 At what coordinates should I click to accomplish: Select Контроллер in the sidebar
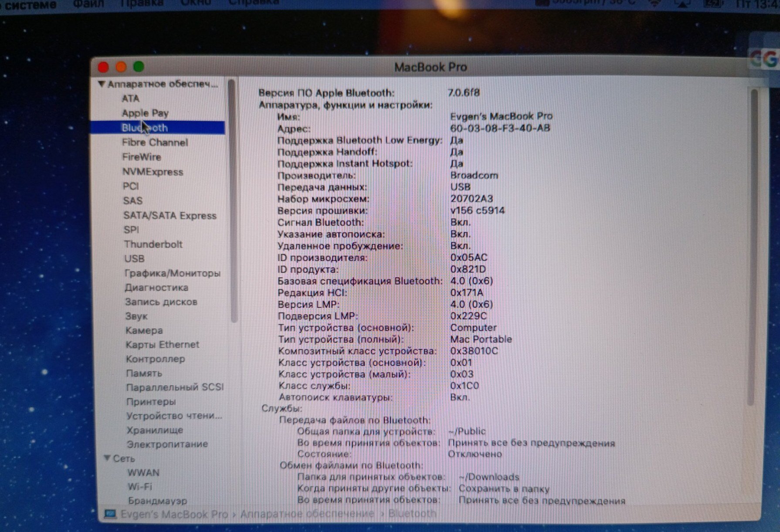(x=155, y=359)
